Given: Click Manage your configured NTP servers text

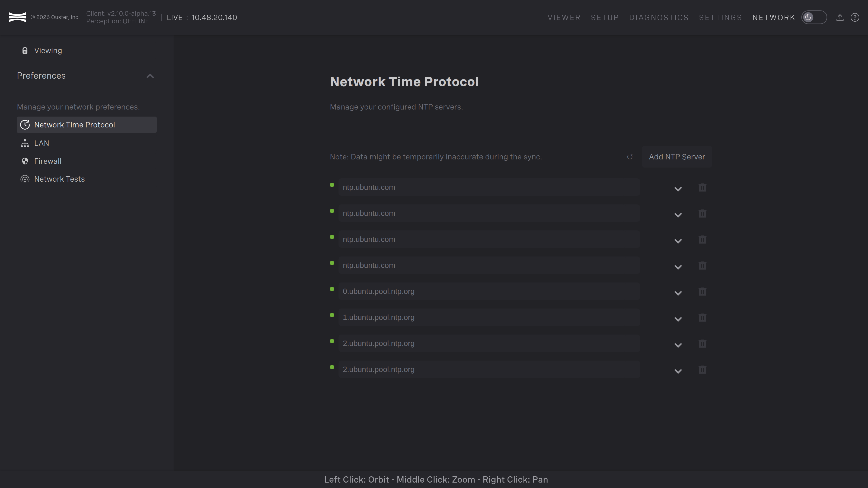Looking at the screenshot, I should (x=396, y=107).
